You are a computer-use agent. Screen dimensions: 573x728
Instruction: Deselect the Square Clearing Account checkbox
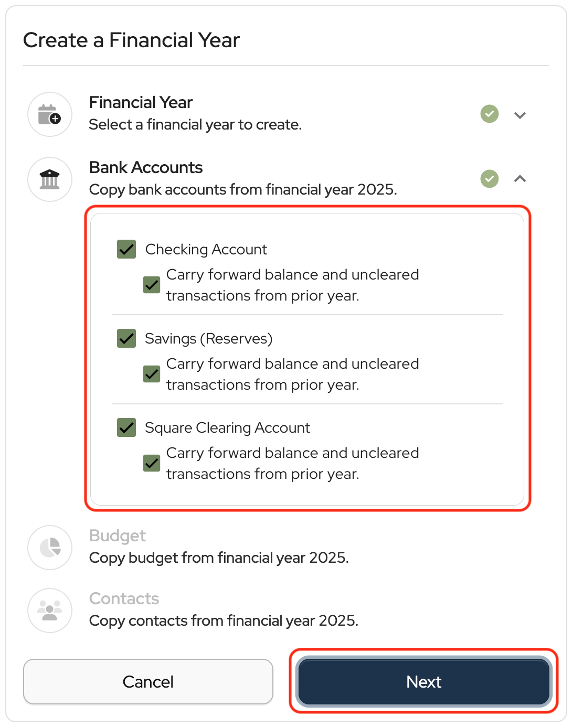point(126,428)
